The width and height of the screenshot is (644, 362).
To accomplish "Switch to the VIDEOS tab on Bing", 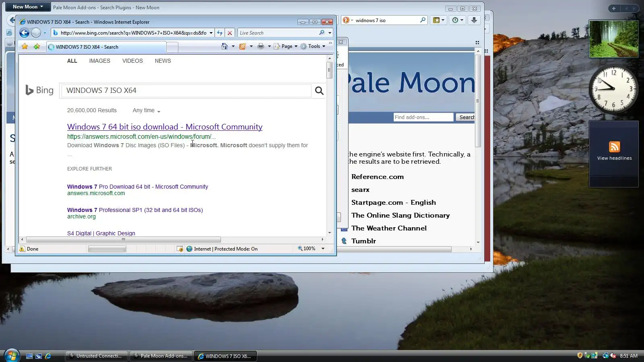I will click(x=132, y=61).
